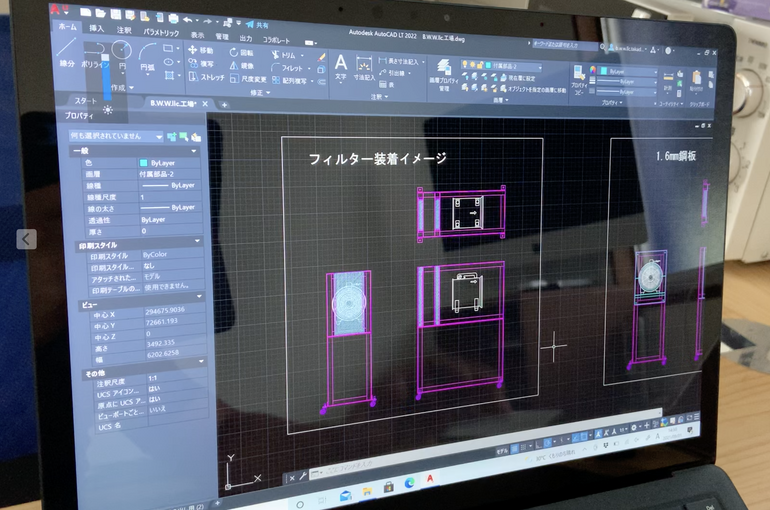Expand the 作成 panel dropdown
Viewport: 770px width, 510px height.
pyautogui.click(x=122, y=87)
